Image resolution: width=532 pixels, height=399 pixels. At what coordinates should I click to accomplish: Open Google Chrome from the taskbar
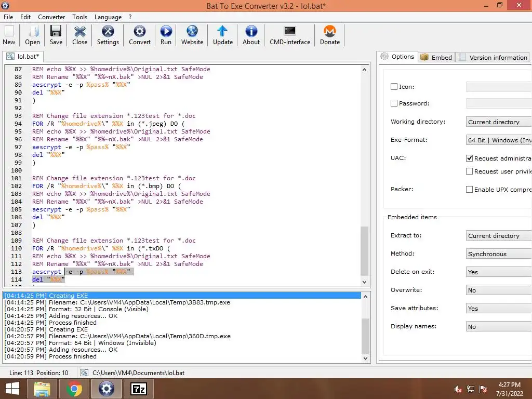tap(74, 389)
